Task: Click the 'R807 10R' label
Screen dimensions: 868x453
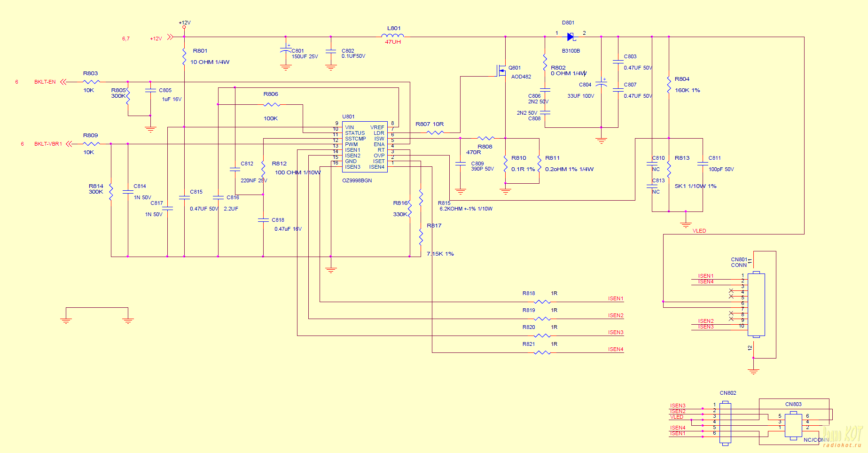Action: tap(430, 124)
